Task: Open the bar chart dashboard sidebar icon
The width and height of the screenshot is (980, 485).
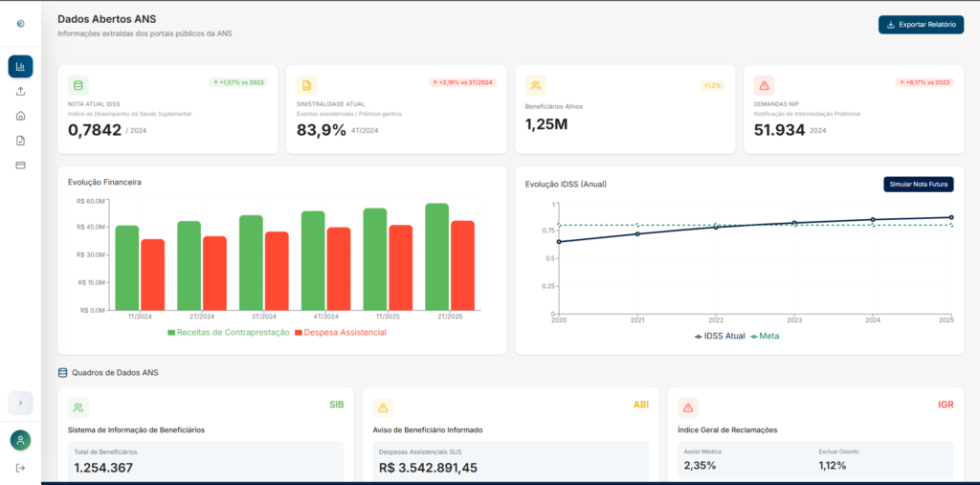Action: click(20, 66)
